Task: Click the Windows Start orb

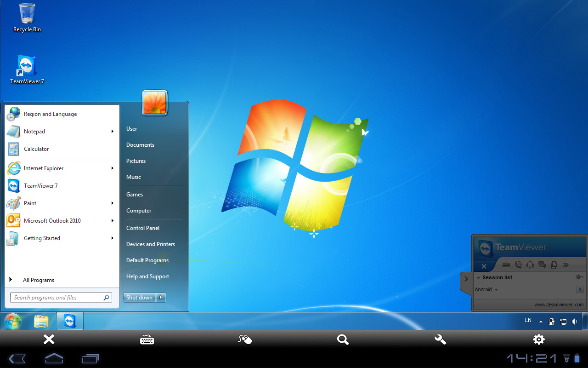Action: (x=12, y=321)
